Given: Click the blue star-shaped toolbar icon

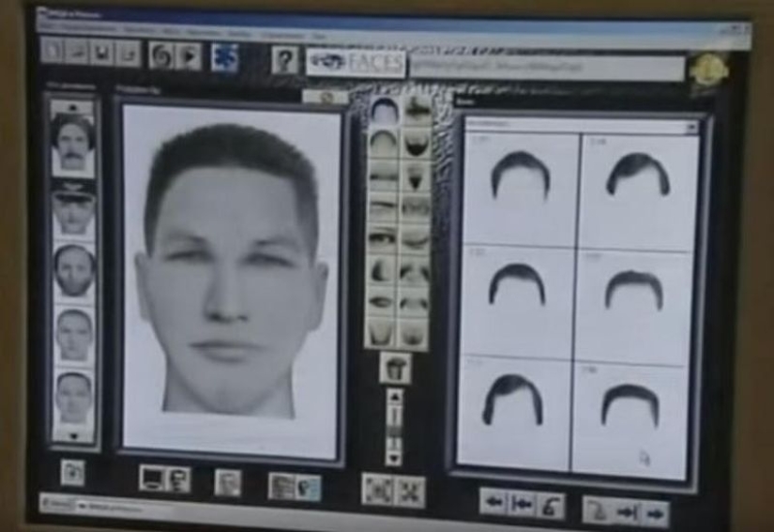Looking at the screenshot, I should [x=224, y=57].
